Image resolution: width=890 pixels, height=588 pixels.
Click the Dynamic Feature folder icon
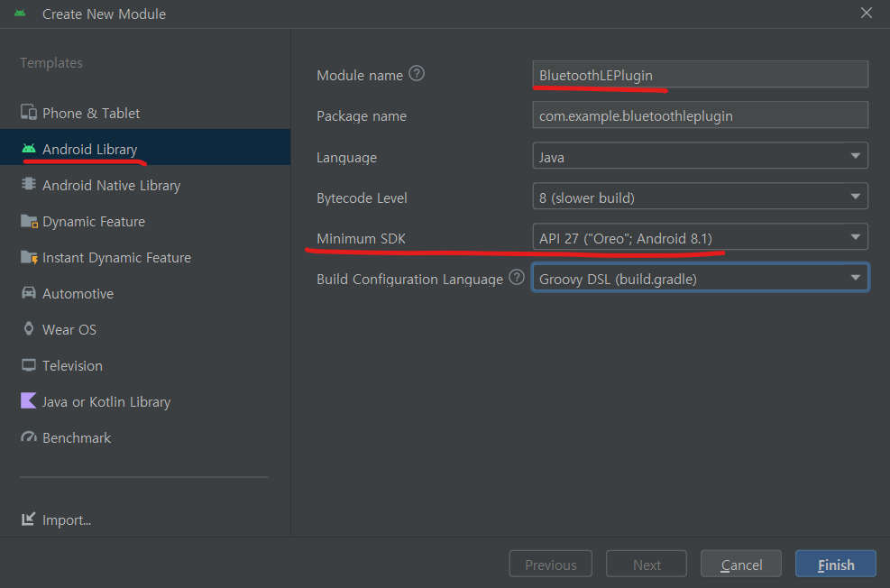coord(29,221)
